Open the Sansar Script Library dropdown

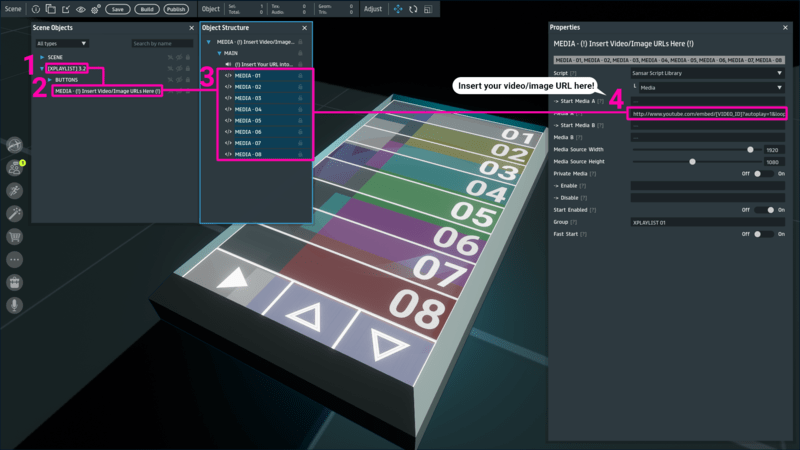tap(707, 73)
